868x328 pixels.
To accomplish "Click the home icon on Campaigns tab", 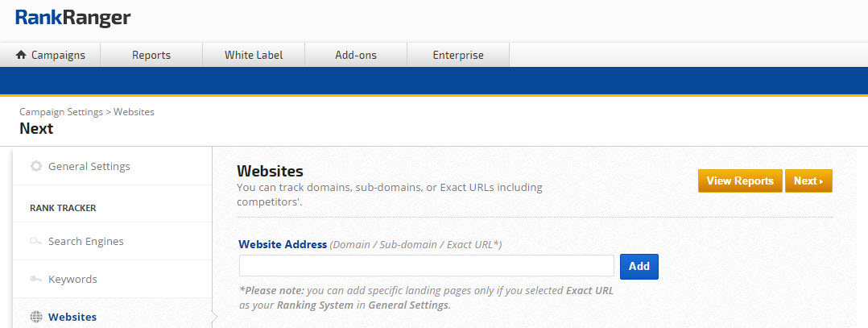I will click(21, 56).
